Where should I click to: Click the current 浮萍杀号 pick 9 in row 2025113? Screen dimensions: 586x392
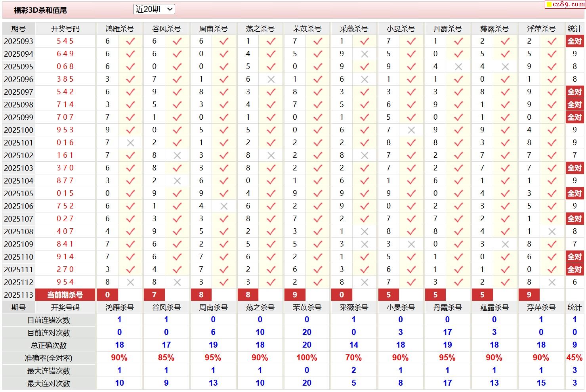pyautogui.click(x=529, y=295)
